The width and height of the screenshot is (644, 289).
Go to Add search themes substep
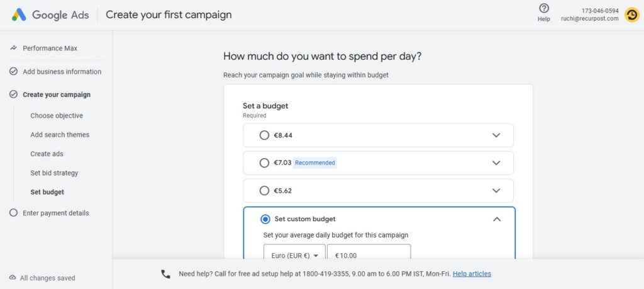click(60, 135)
